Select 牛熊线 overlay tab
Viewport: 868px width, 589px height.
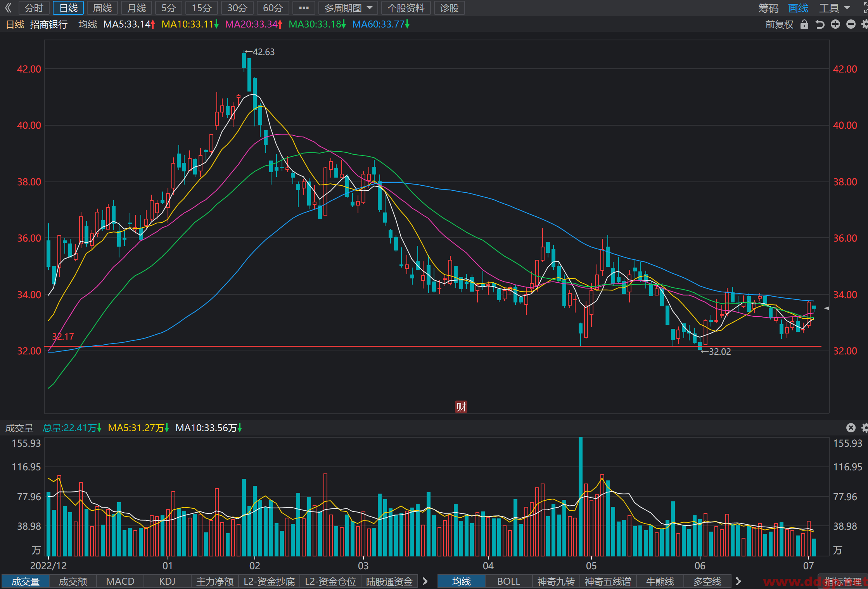660,581
